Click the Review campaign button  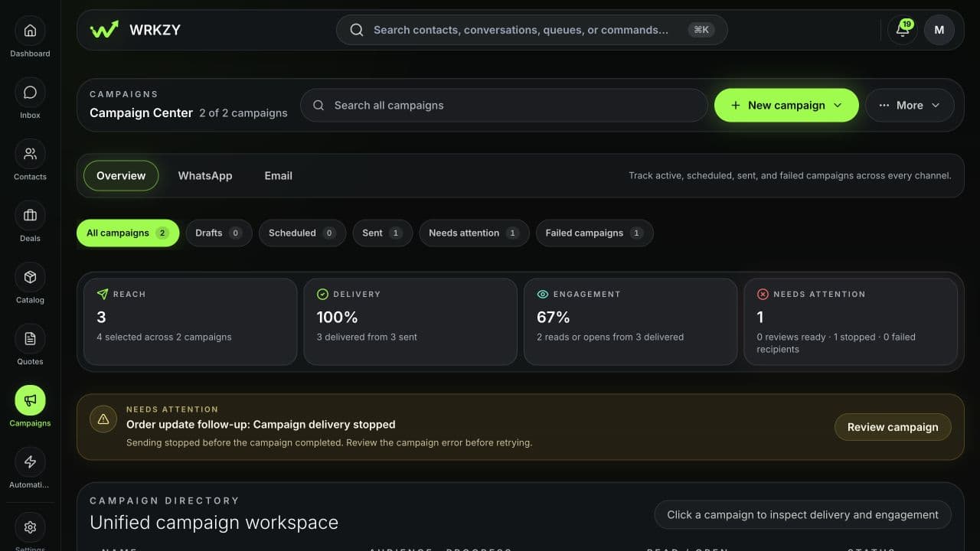(893, 427)
